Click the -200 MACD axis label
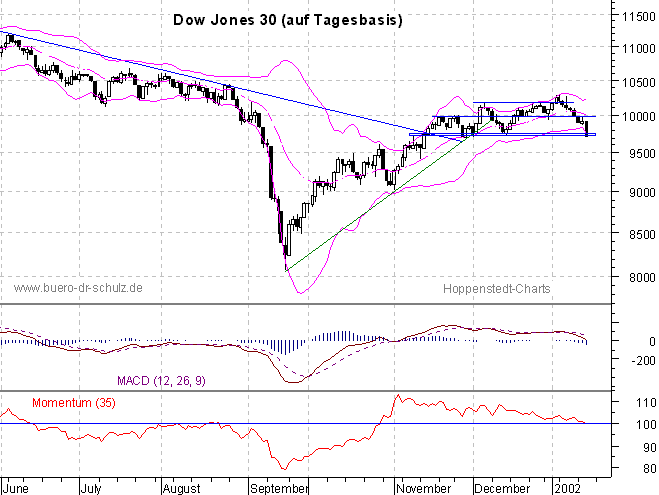Screen dimensions: 659x495 click(x=643, y=361)
